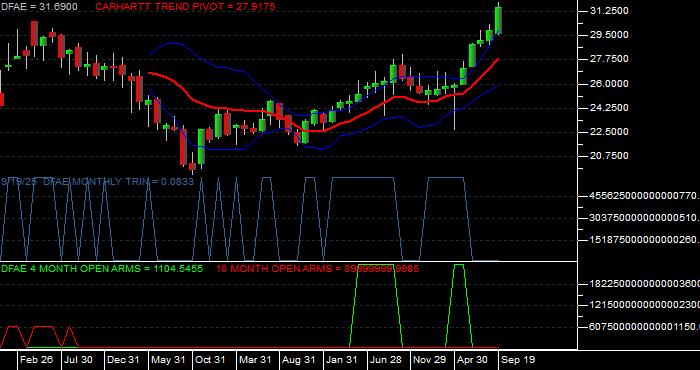Select the Apr 30 date on time axis
Screen dimensions: 700x370
(x=473, y=360)
